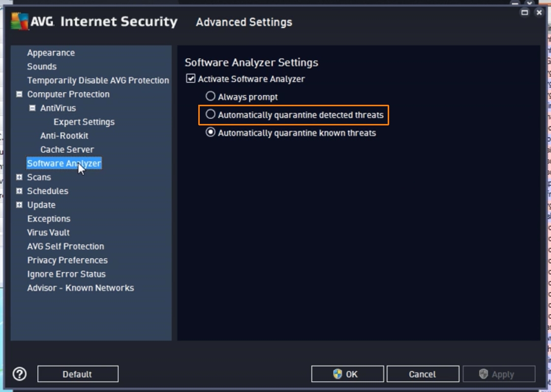The height and width of the screenshot is (392, 551).
Task: Reset settings with Default button
Action: tap(78, 374)
